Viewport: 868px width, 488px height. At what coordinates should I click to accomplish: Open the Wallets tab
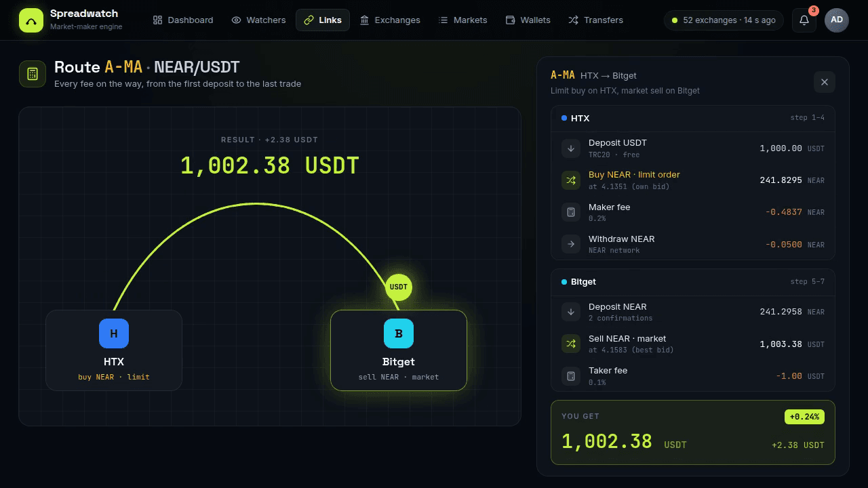point(528,20)
